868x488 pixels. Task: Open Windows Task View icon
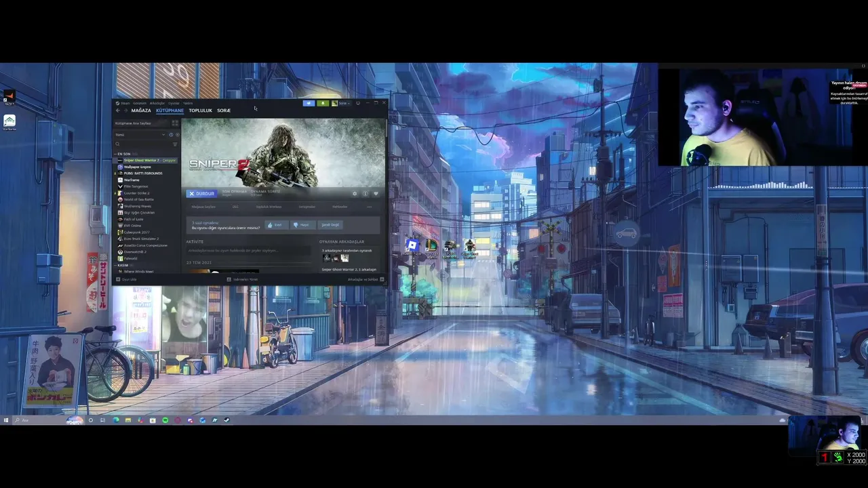[x=102, y=420]
